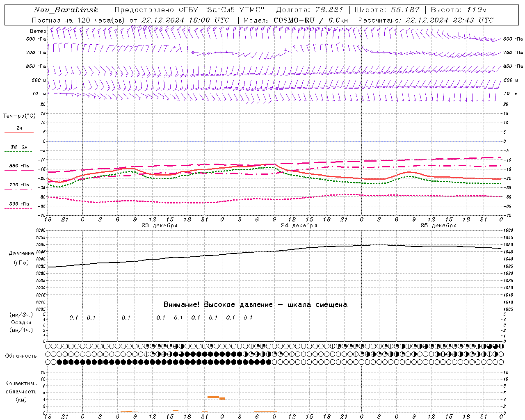Click the 'Широта: 55.187' latitude value
Screen dimensions: 525x420
tap(387, 10)
